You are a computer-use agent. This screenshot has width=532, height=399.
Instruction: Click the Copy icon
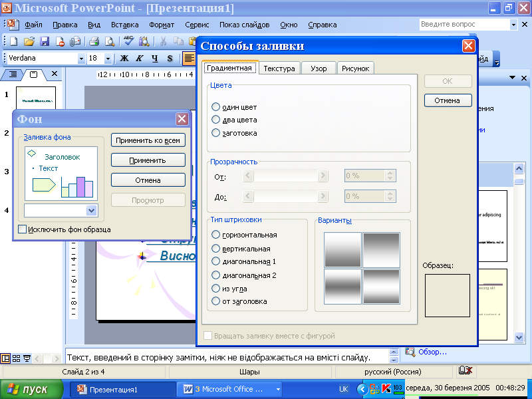click(x=178, y=41)
